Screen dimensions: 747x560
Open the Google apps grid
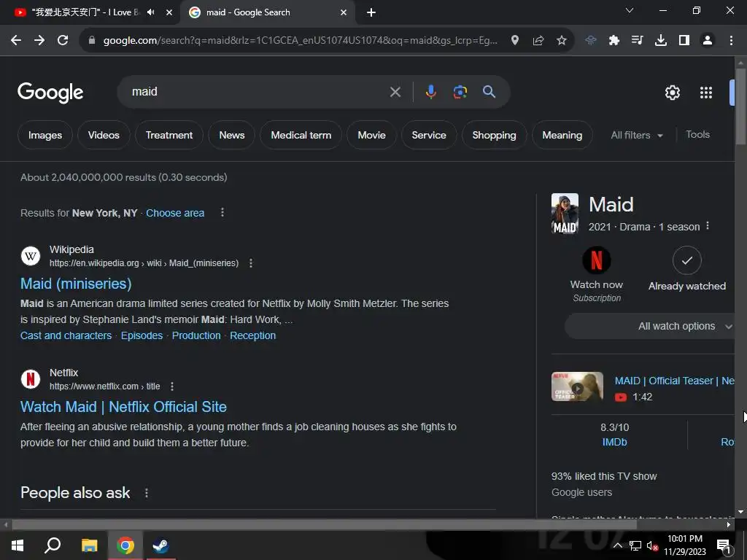tap(706, 93)
